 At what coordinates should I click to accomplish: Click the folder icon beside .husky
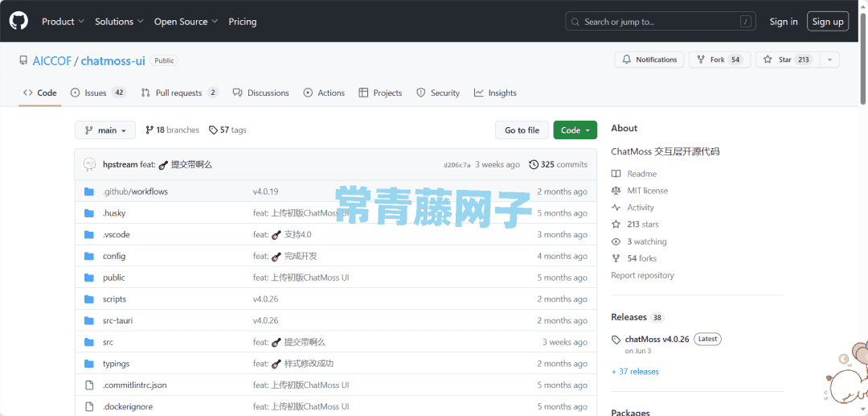click(x=89, y=213)
